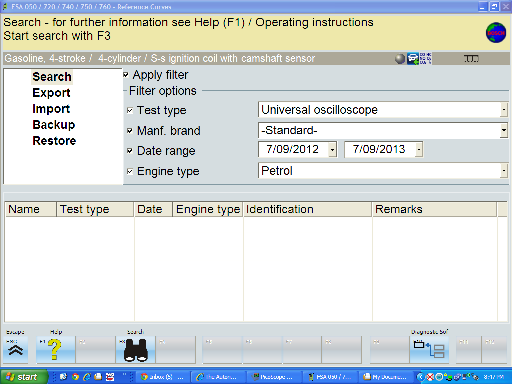
Task: Disable the Engine type filter checkbox
Action: 130,171
